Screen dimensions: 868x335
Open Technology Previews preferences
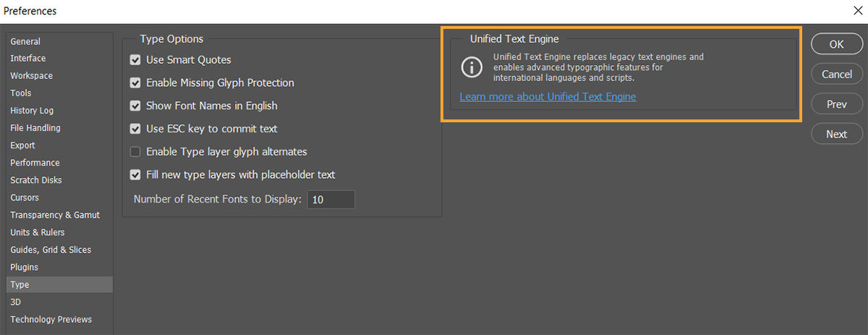coord(51,319)
